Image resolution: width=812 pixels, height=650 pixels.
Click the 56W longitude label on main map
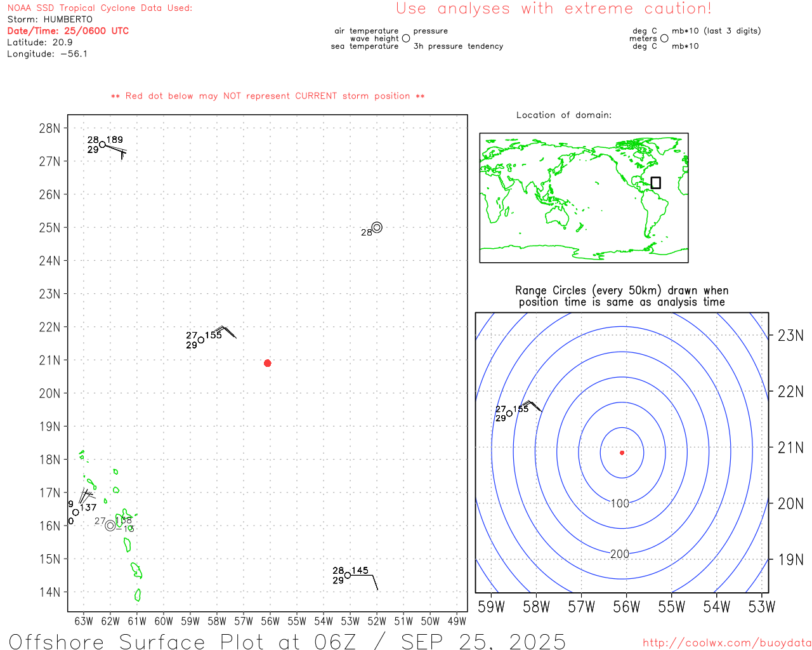pyautogui.click(x=270, y=621)
